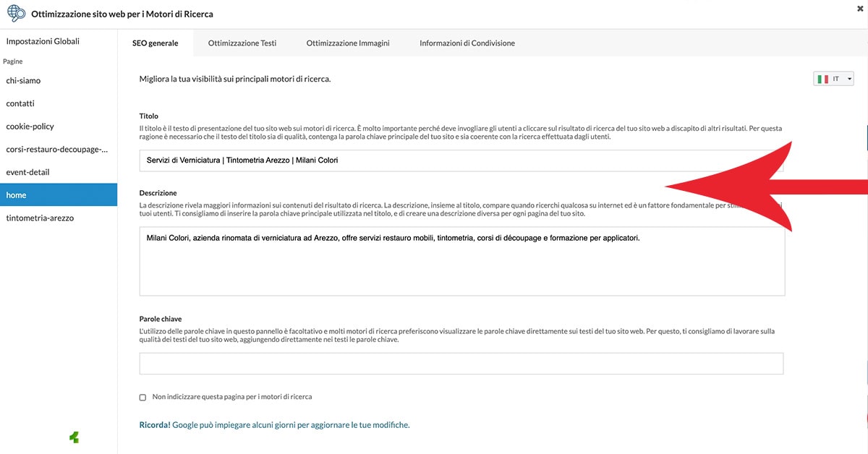The image size is (868, 454).
Task: Focus the Parole chiave input field
Action: click(461, 364)
